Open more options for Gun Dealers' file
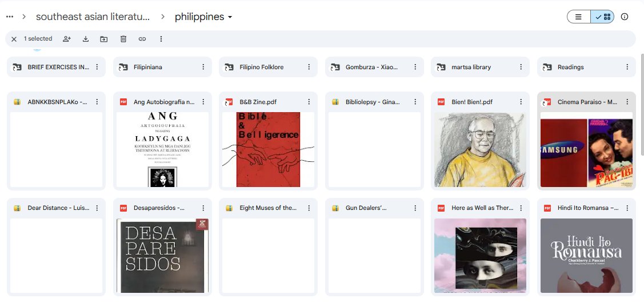The image size is (644, 302). [x=415, y=208]
